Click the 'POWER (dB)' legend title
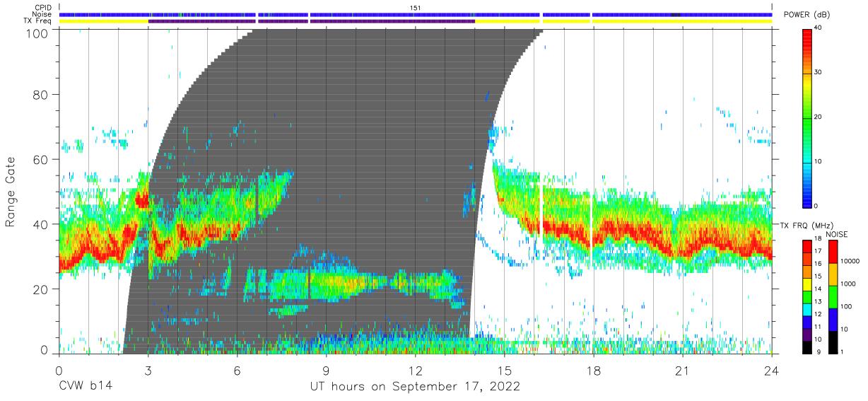 807,15
